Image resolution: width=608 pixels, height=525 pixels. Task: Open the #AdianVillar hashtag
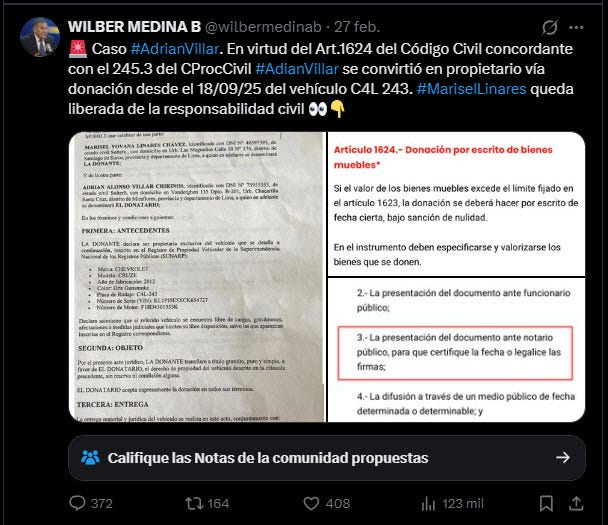[x=297, y=69]
